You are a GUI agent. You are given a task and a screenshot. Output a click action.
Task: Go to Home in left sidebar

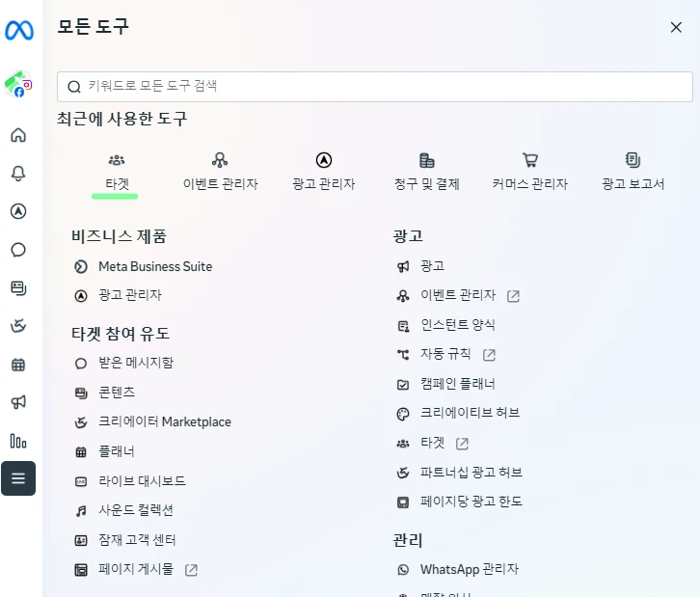[18, 134]
